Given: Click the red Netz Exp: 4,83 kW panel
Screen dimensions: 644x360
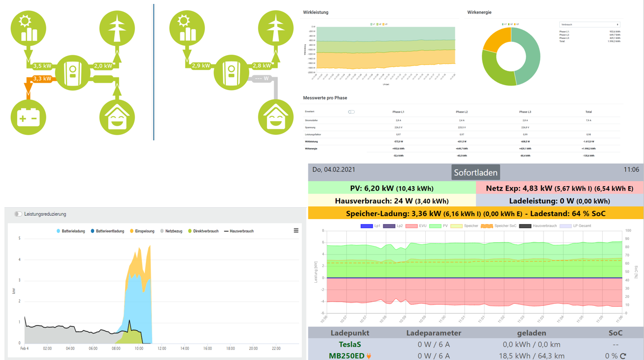Looking at the screenshot, I should 560,188.
